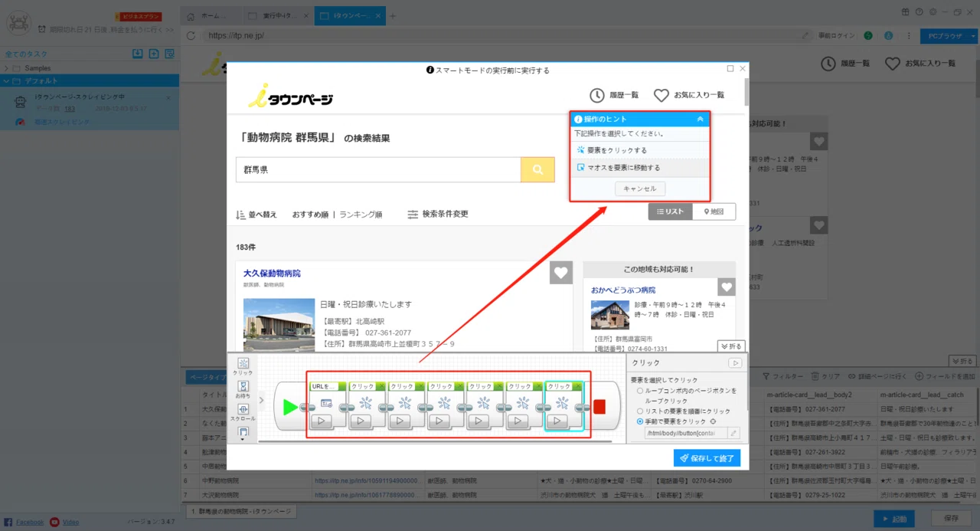Select the スクロール scroll tool

click(x=243, y=413)
